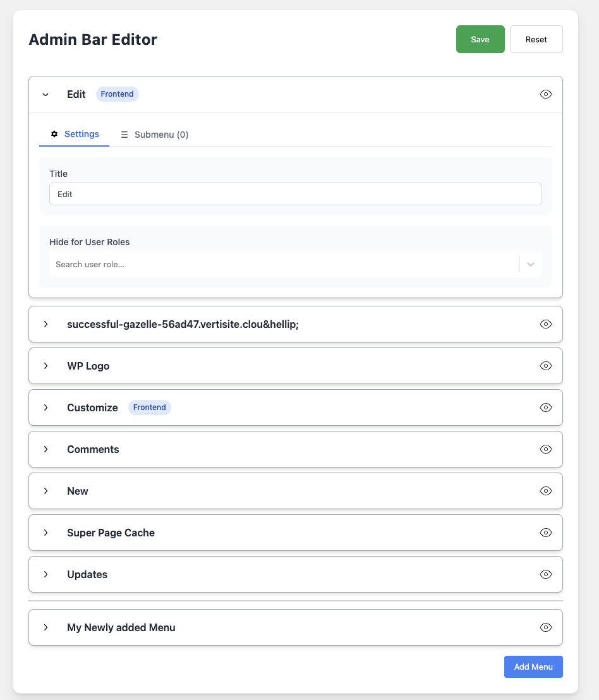Toggle visibility eye icon for Edit menu

point(546,94)
